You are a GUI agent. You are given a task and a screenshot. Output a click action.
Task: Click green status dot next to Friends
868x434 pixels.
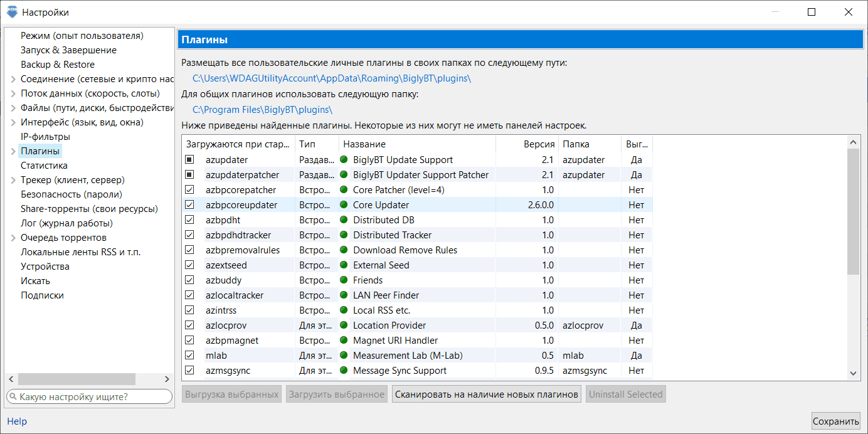click(x=344, y=280)
